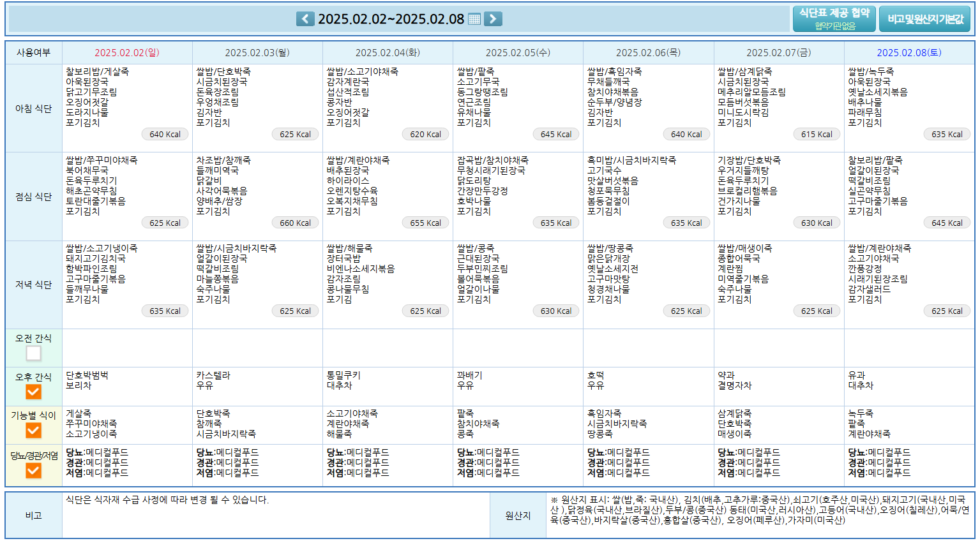Open Friday breakfast menu 쌀밥/삼계닭죽

tap(744, 71)
